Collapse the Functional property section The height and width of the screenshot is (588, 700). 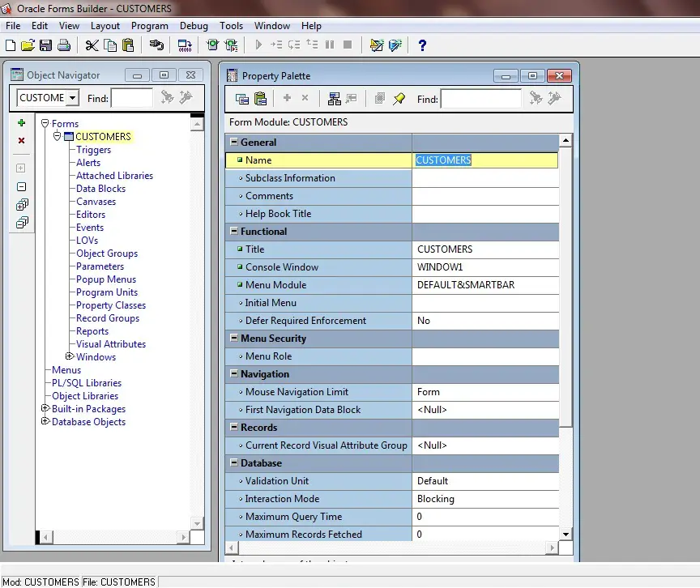[x=233, y=231]
